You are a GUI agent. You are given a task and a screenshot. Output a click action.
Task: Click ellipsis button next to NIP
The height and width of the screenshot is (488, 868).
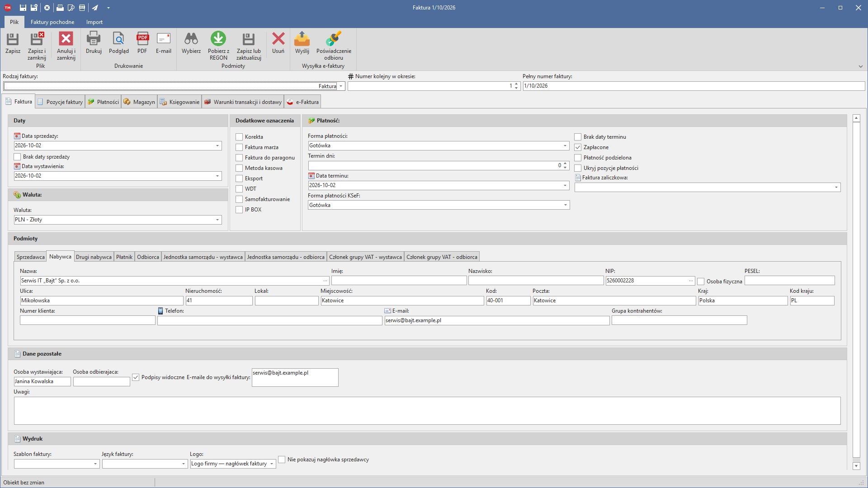click(x=691, y=281)
